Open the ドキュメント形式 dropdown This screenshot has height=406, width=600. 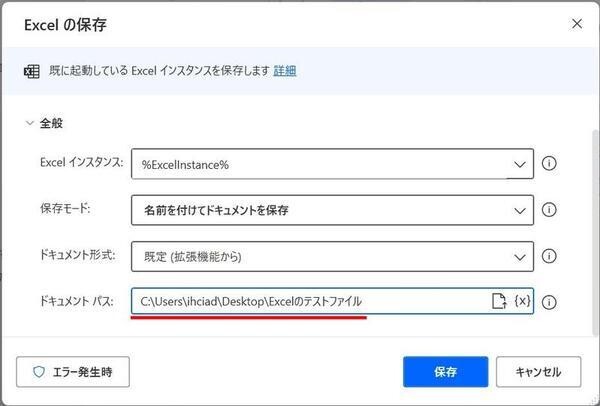coord(519,257)
